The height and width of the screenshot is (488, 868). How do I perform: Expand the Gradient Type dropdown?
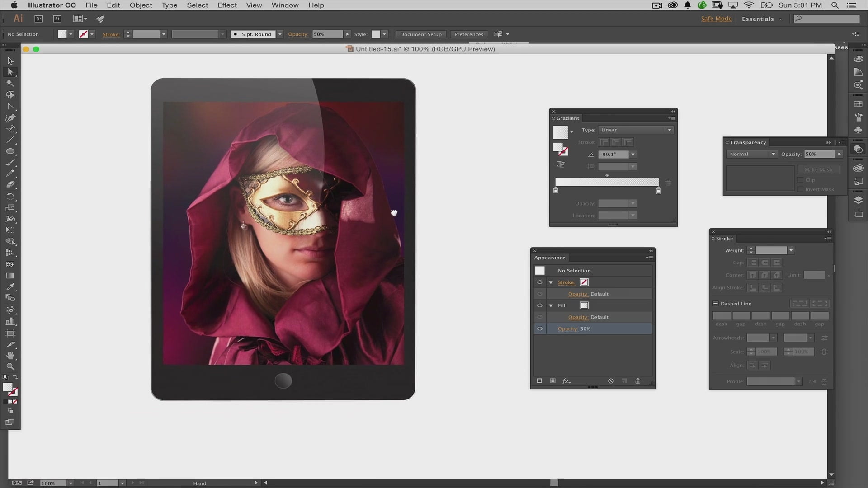pyautogui.click(x=669, y=130)
